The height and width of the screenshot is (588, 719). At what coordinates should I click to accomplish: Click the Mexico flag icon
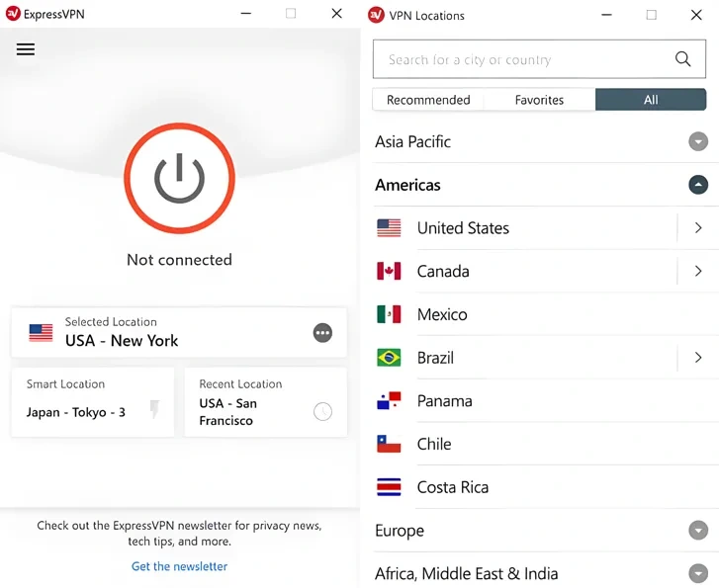click(389, 314)
